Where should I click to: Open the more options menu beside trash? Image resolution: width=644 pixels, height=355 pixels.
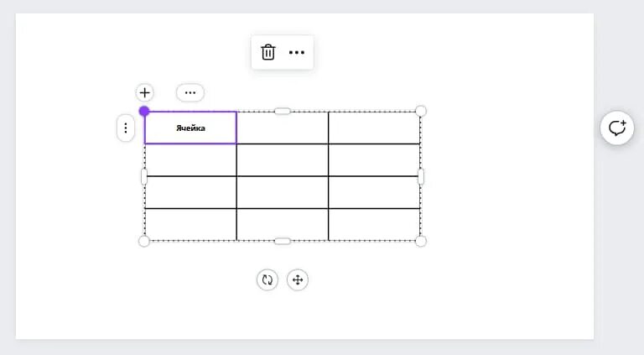297,52
